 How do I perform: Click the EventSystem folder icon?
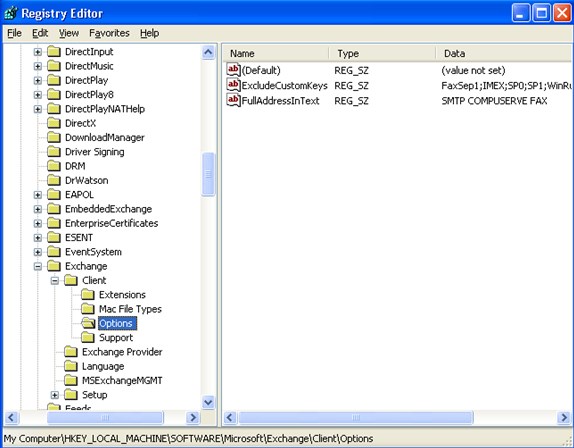pos(54,252)
